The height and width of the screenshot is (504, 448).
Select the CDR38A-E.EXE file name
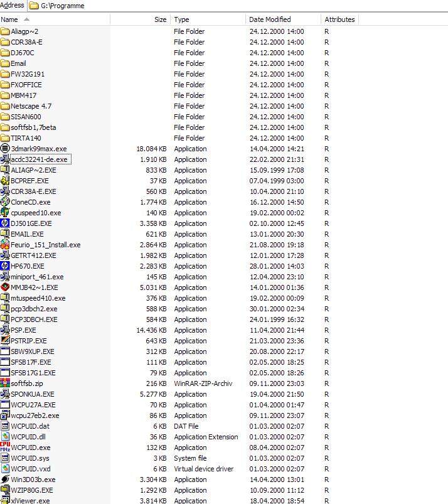(x=33, y=191)
